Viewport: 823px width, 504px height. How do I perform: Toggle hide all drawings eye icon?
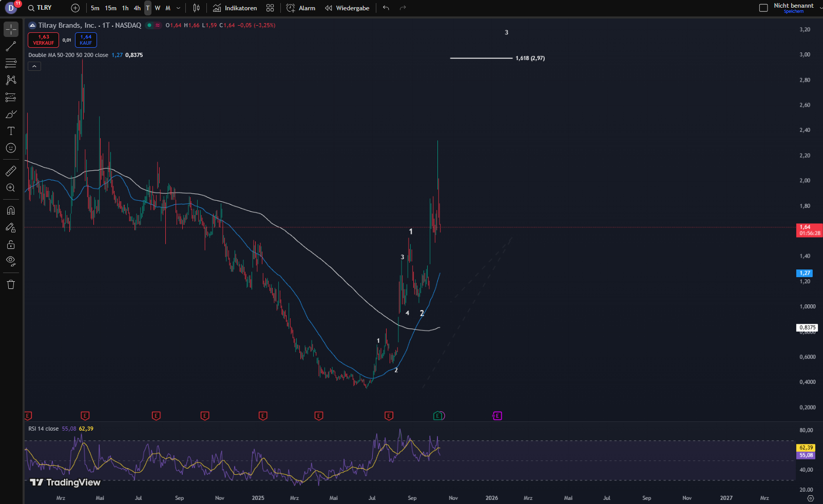coord(11,261)
